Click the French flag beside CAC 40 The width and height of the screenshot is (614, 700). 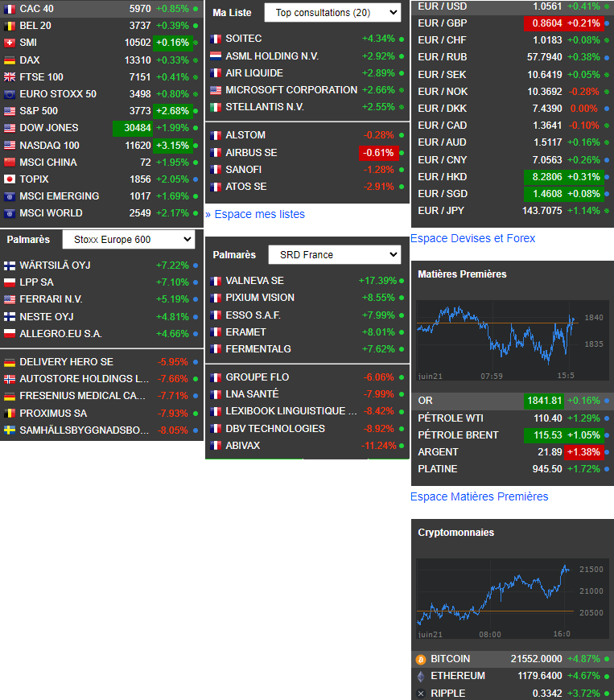click(x=10, y=9)
